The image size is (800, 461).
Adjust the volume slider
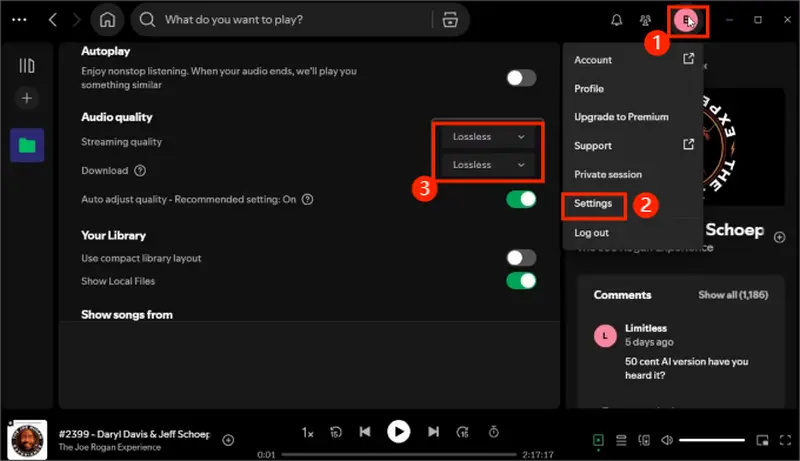pos(711,440)
